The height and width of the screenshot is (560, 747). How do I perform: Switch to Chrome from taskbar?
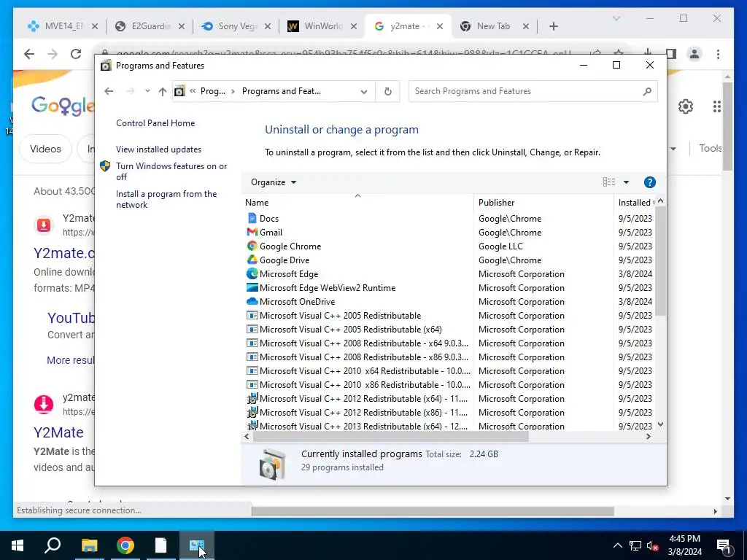125,545
